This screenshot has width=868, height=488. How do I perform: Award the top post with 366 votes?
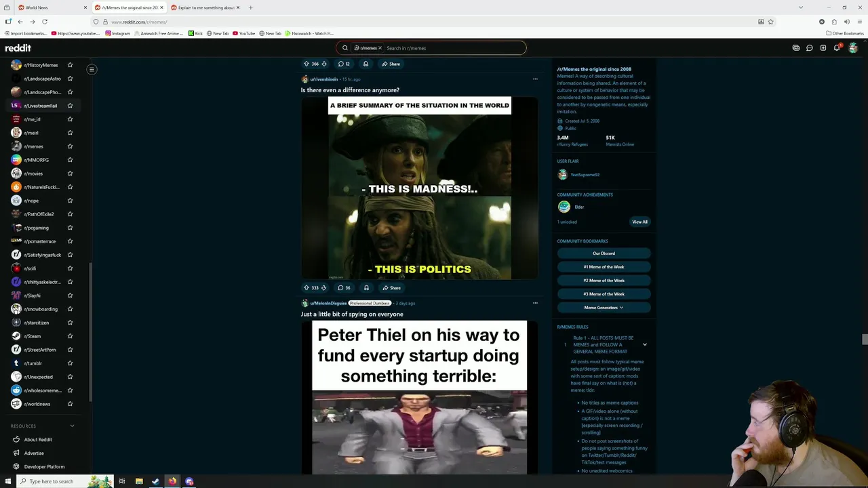(x=366, y=64)
